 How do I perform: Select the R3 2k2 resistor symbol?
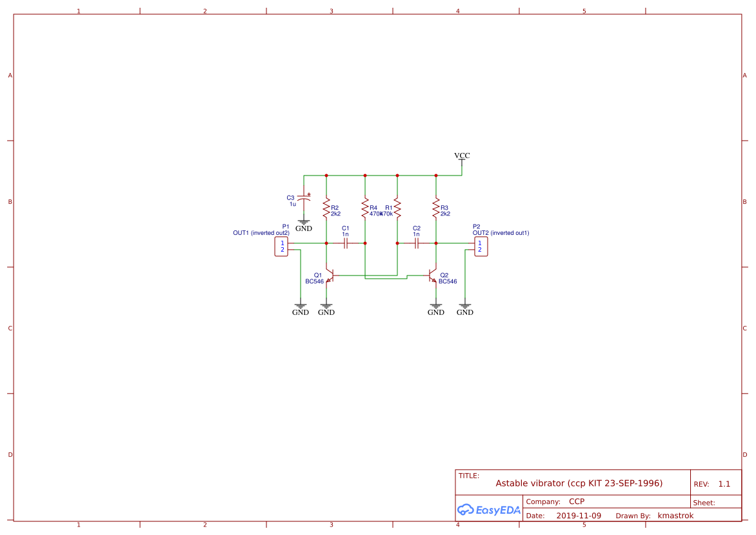(437, 207)
